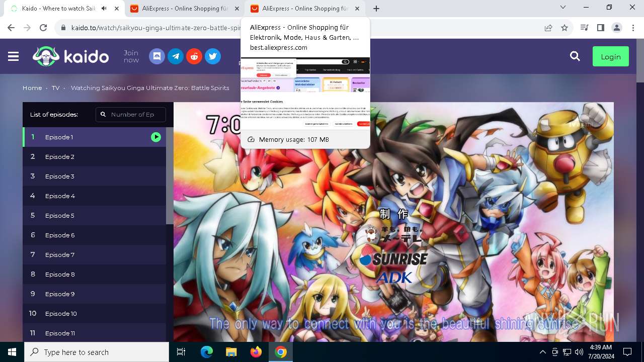644x362 pixels.
Task: Open Chrome profile avatar
Action: (x=617, y=28)
